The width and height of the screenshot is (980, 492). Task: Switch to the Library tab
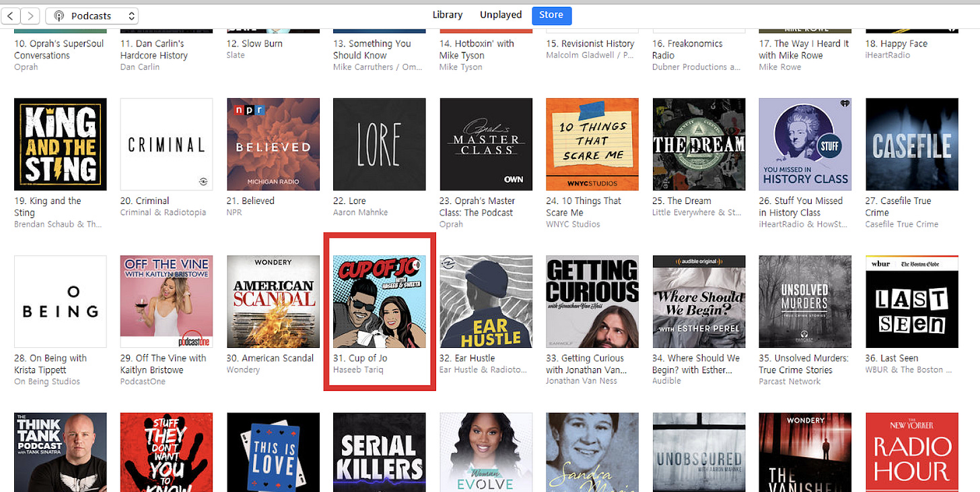click(x=448, y=15)
